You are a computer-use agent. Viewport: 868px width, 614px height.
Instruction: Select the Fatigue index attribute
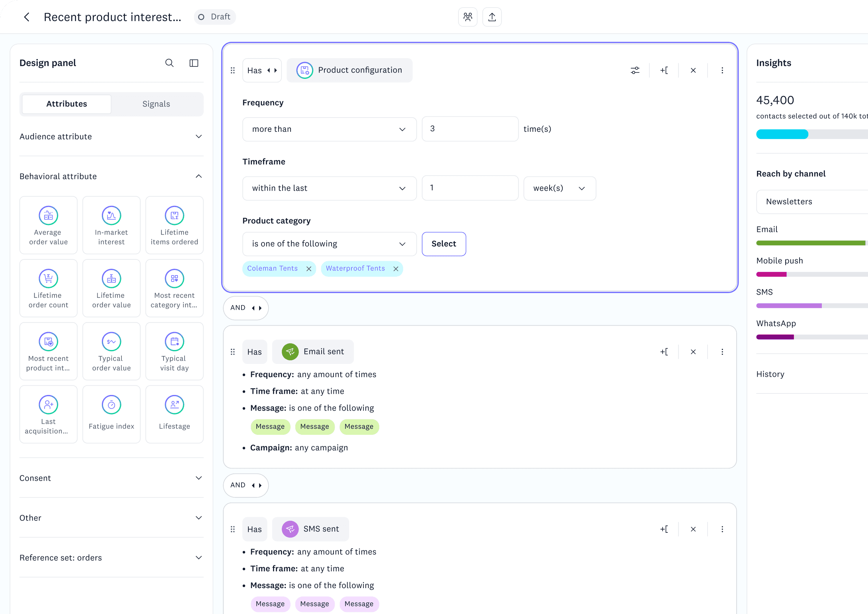(111, 414)
